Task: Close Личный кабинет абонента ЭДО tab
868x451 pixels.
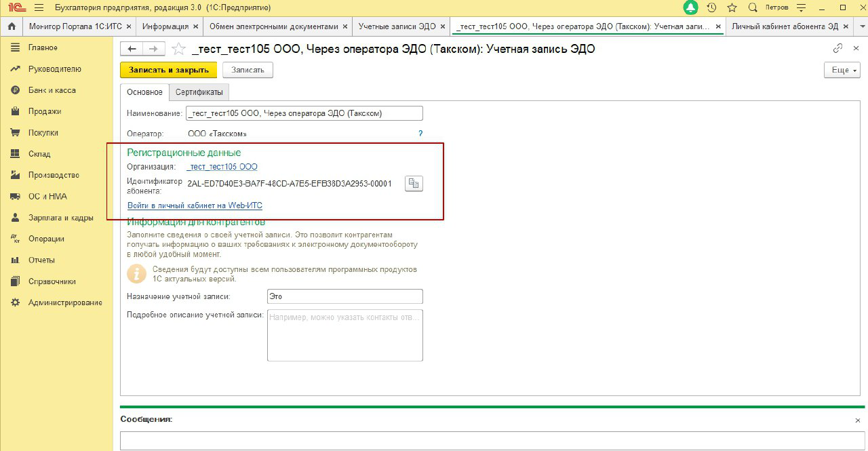Action: 846,26
